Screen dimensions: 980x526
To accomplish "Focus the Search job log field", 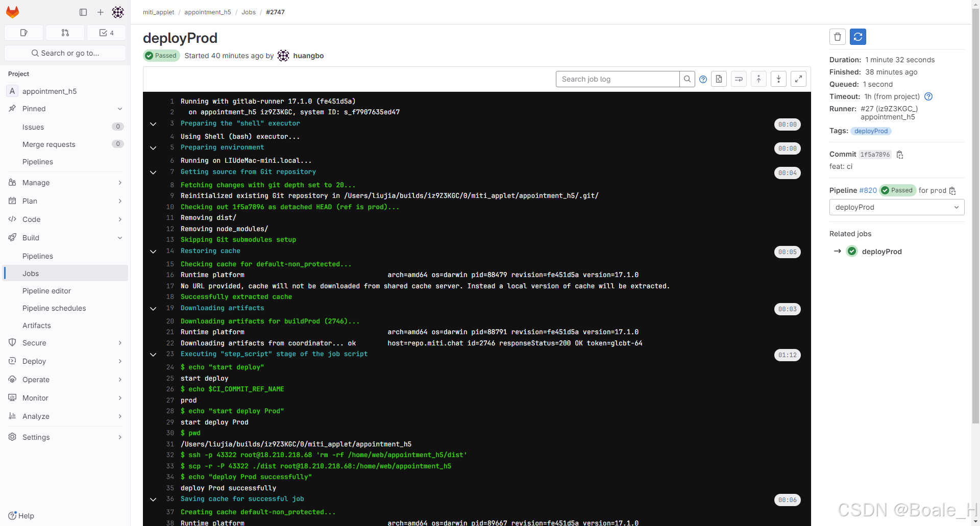I will 618,79.
